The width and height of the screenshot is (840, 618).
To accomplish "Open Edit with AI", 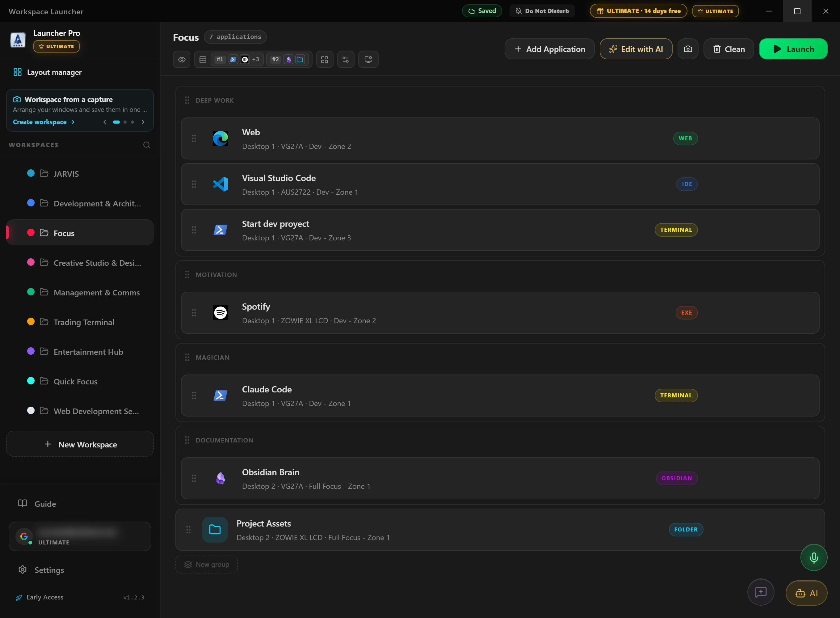I will (x=636, y=49).
